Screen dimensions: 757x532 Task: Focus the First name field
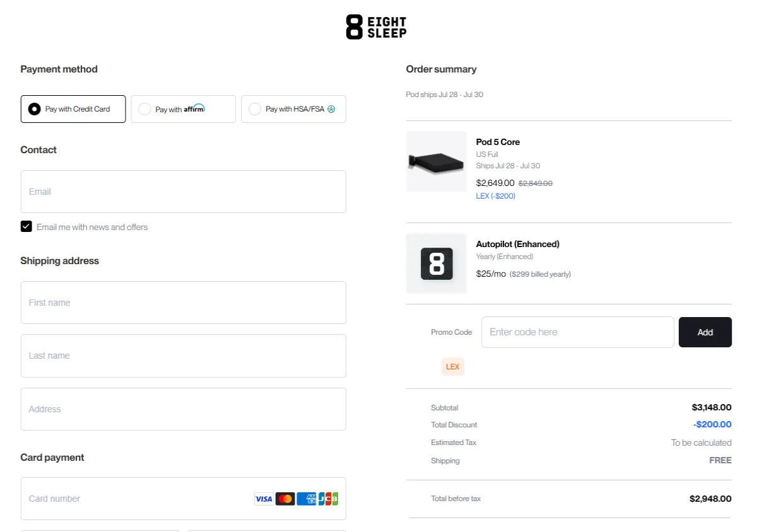pyautogui.click(x=183, y=303)
